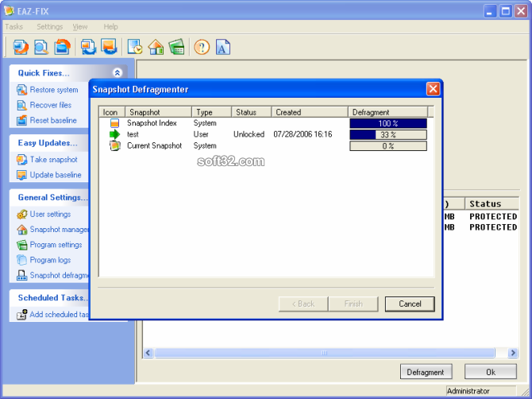532x399 pixels.
Task: Click Cancel in Snapshot Defragmenter dialog
Action: pyautogui.click(x=410, y=304)
